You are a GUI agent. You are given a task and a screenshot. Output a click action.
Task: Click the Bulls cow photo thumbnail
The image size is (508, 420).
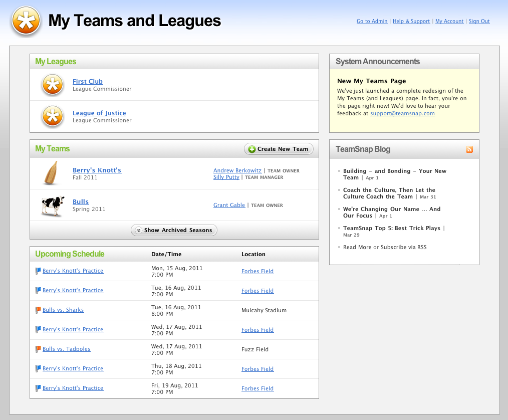(52, 205)
